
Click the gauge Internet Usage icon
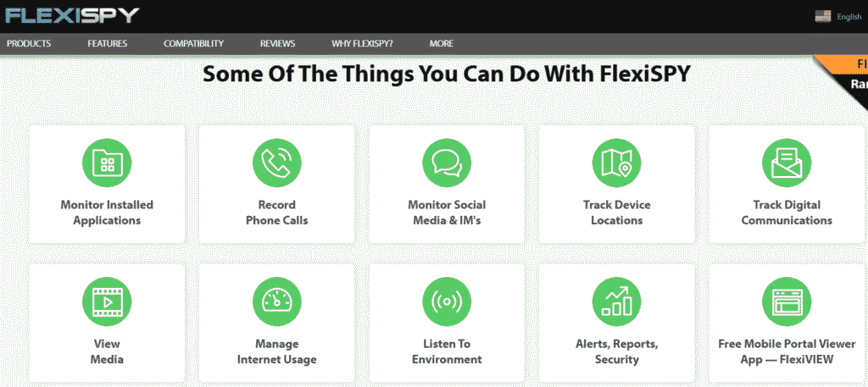pyautogui.click(x=277, y=301)
